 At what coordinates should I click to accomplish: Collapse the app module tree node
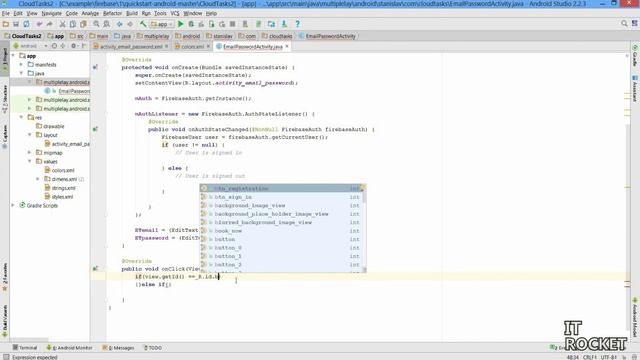[13, 56]
